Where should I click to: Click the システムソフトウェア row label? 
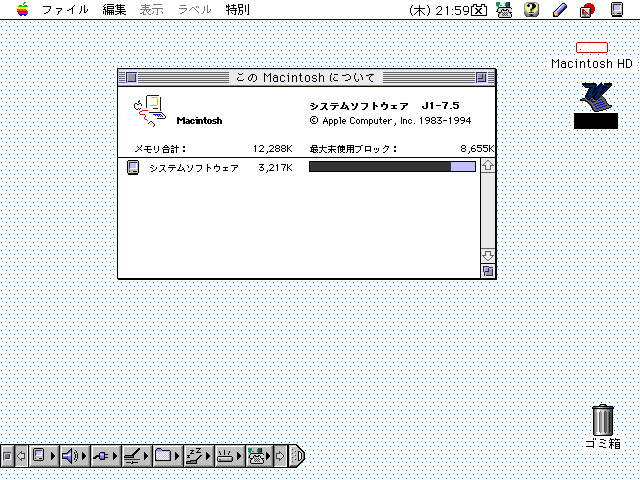tap(194, 168)
